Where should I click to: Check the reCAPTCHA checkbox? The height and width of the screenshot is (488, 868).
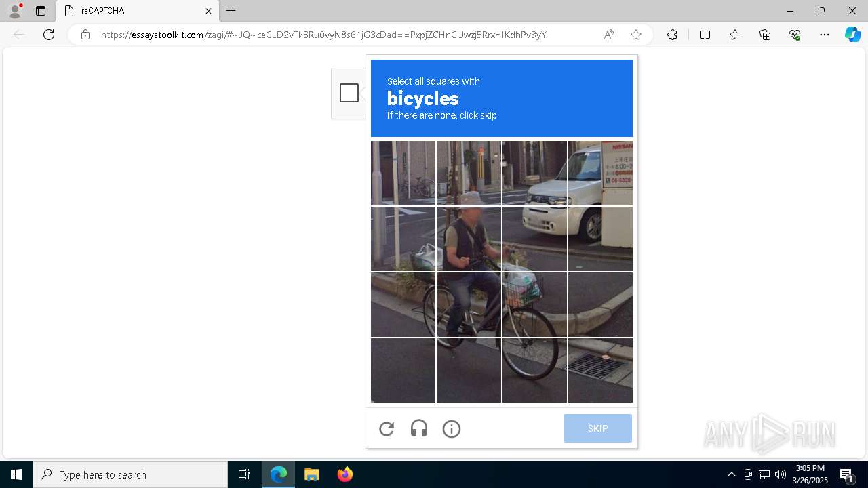pyautogui.click(x=349, y=93)
